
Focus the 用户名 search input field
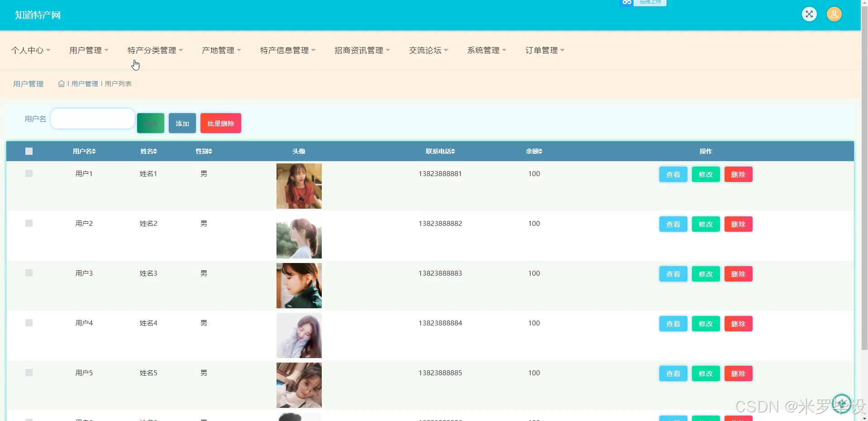(x=92, y=119)
